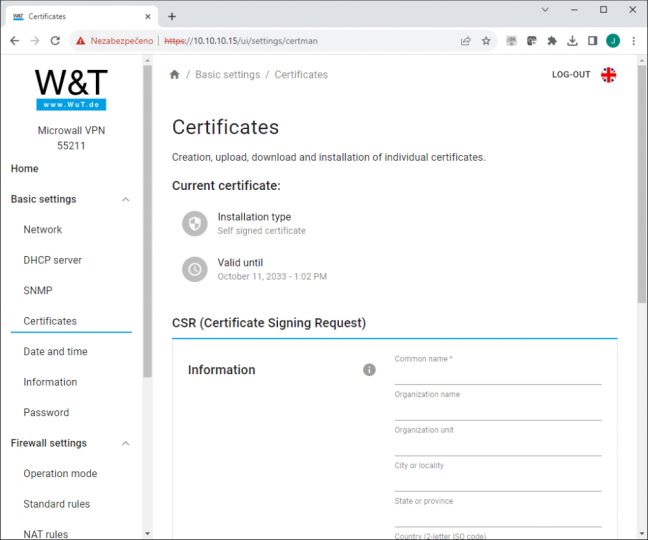Open the green J profile avatar

613,41
